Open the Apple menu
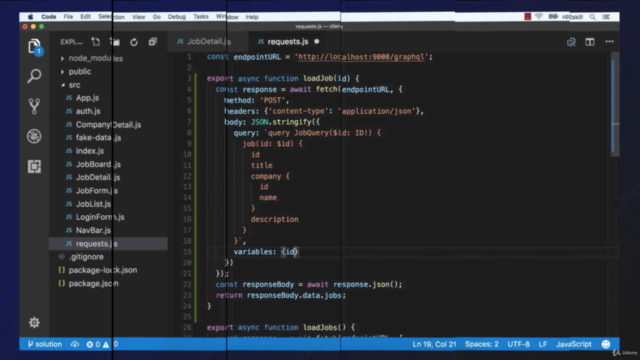Image resolution: width=640 pixels, height=360 pixels. pyautogui.click(x=30, y=17)
